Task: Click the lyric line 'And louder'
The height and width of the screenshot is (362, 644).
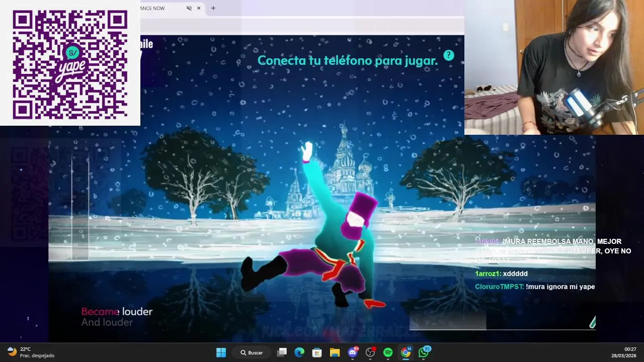Action: (107, 322)
